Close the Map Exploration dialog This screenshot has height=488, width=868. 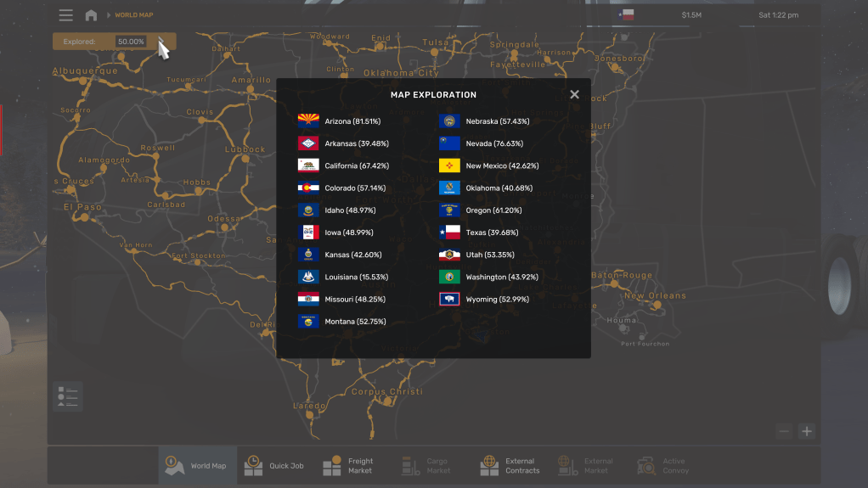pyautogui.click(x=574, y=94)
